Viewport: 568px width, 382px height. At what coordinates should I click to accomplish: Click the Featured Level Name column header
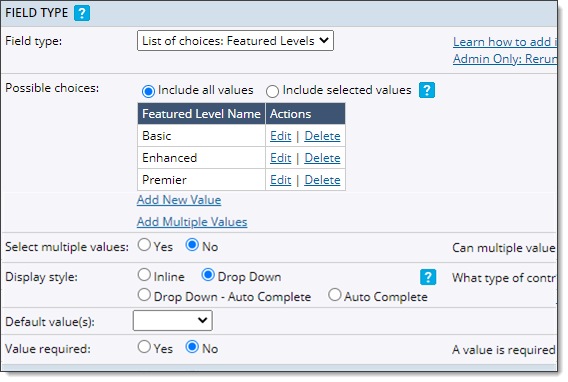(x=201, y=114)
